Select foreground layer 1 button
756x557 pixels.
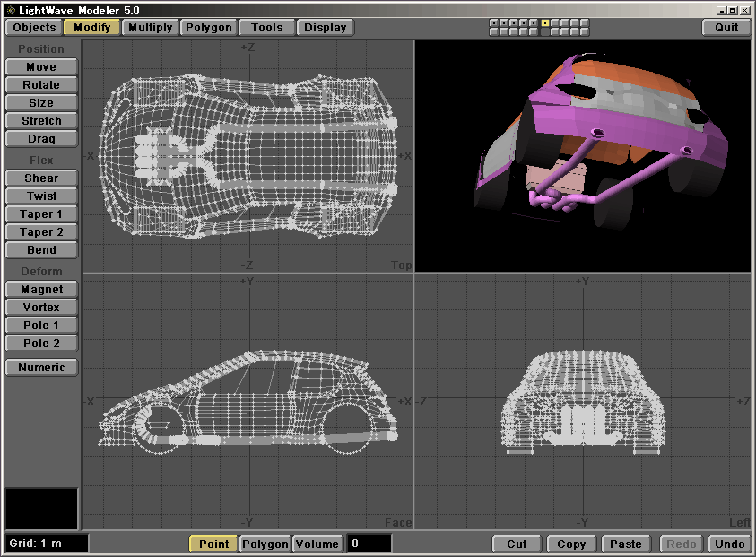[494, 22]
